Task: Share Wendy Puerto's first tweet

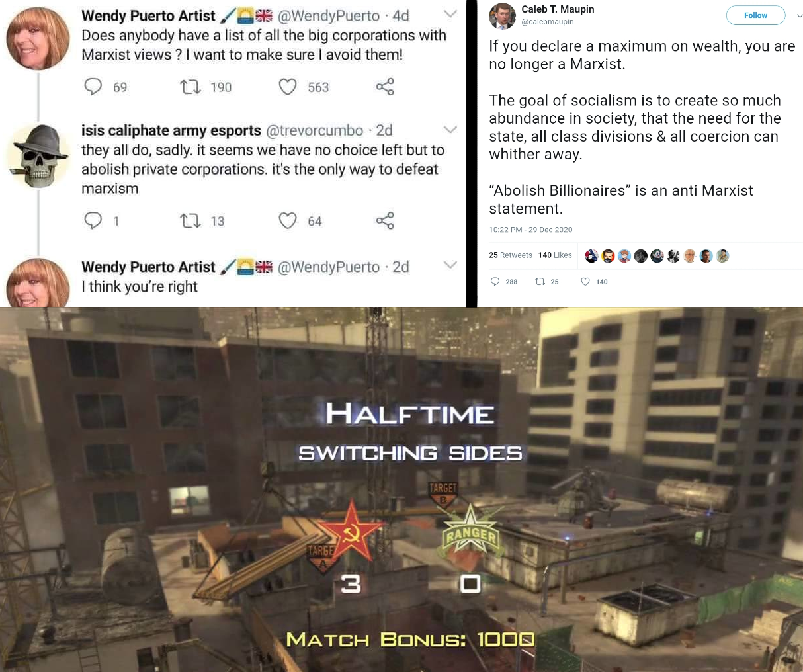Action: pyautogui.click(x=385, y=87)
